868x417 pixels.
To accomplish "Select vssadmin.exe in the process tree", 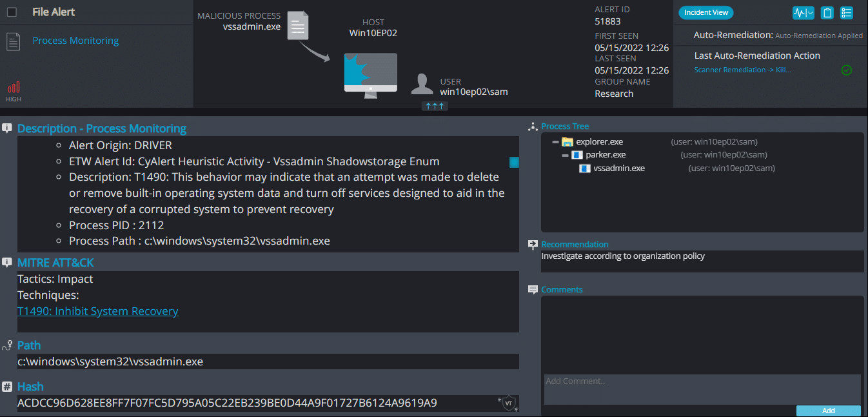I will [619, 168].
